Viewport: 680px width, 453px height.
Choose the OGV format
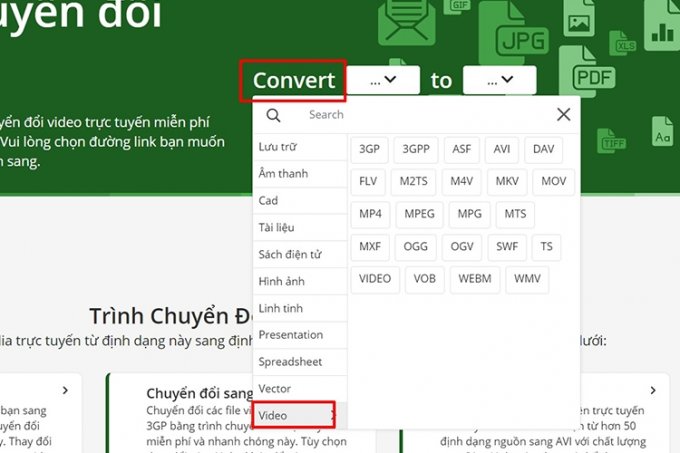coord(462,247)
